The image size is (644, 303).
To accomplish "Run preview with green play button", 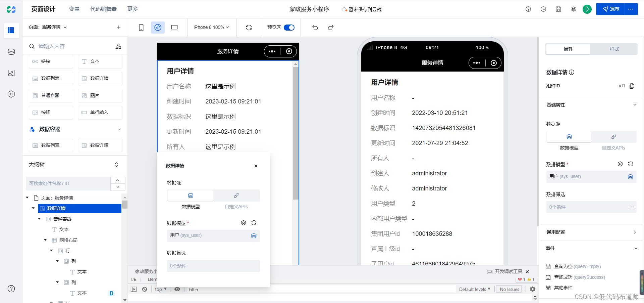I will 587,9.
